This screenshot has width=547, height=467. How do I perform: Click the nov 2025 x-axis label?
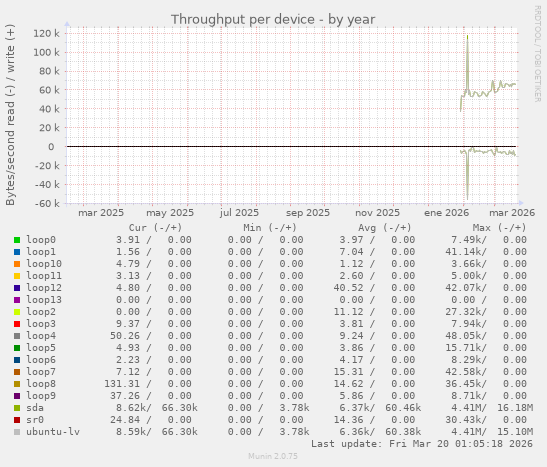click(x=377, y=213)
